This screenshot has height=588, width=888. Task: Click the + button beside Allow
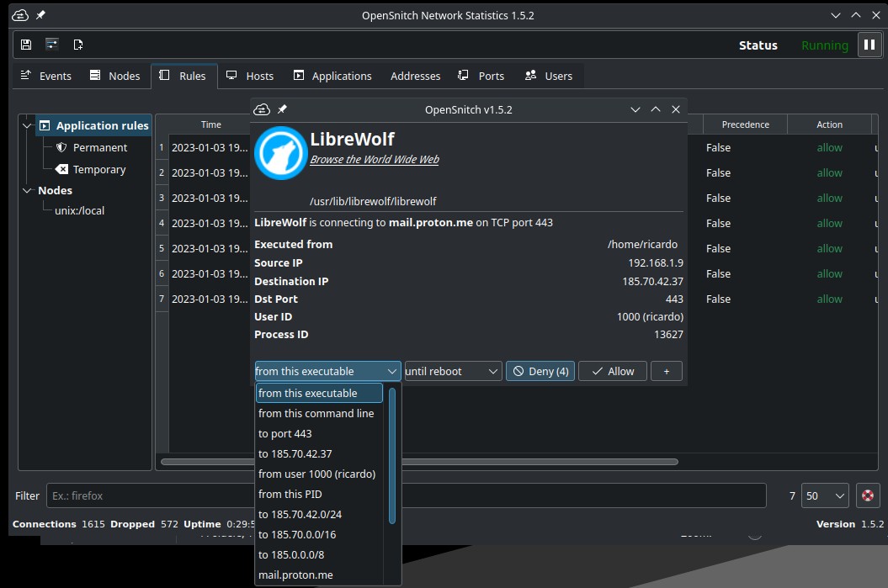(x=667, y=371)
